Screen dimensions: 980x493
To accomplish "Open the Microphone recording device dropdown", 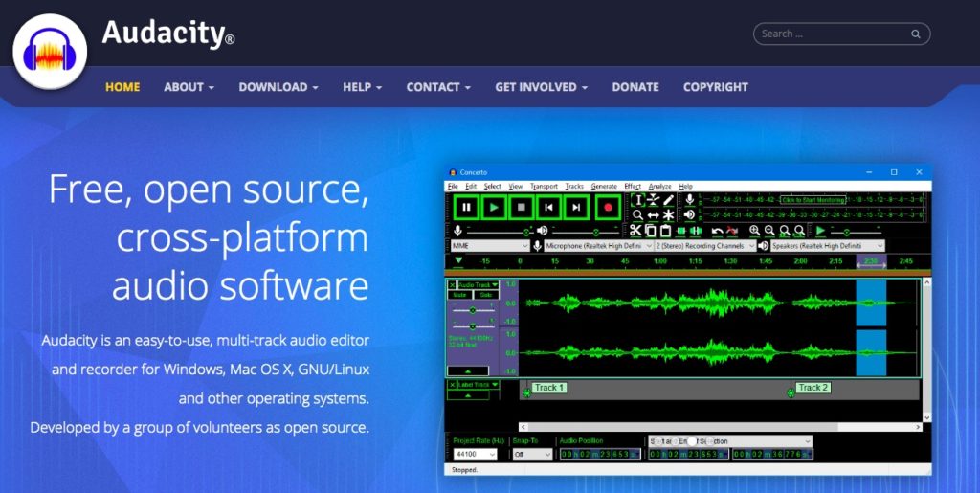I will click(x=597, y=246).
